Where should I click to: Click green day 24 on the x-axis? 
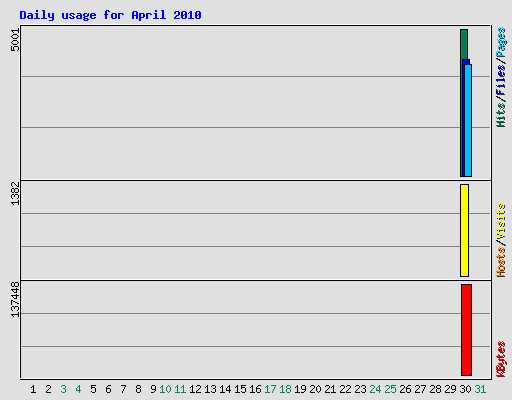(x=375, y=389)
